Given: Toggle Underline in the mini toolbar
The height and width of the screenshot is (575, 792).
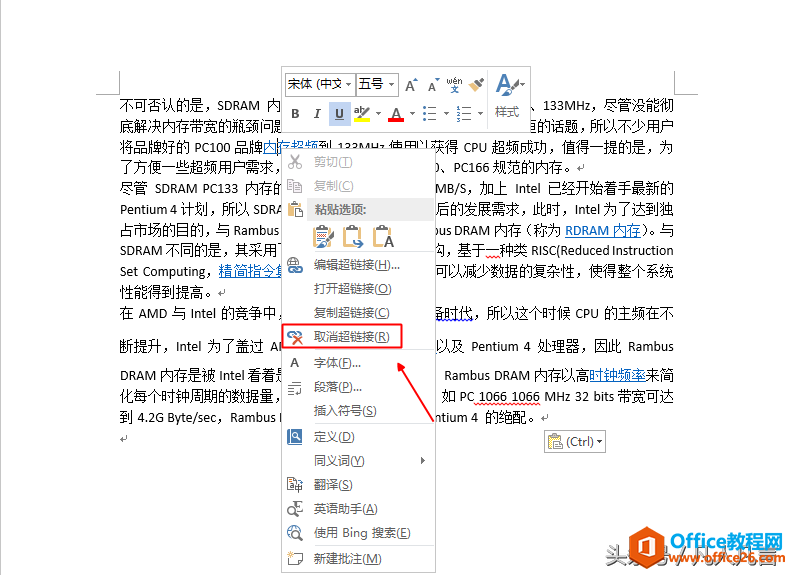Looking at the screenshot, I should pos(339,114).
